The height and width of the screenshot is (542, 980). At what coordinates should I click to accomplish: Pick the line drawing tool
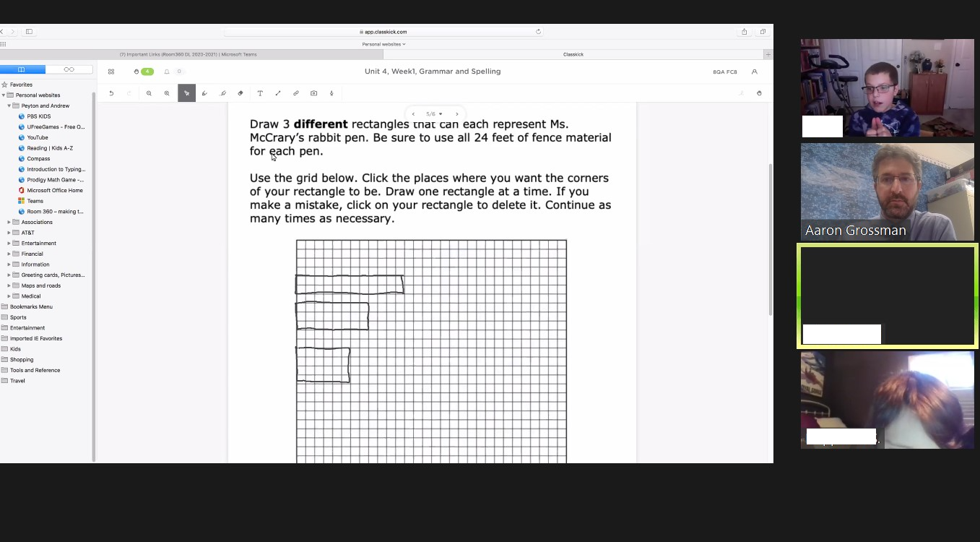tap(278, 93)
